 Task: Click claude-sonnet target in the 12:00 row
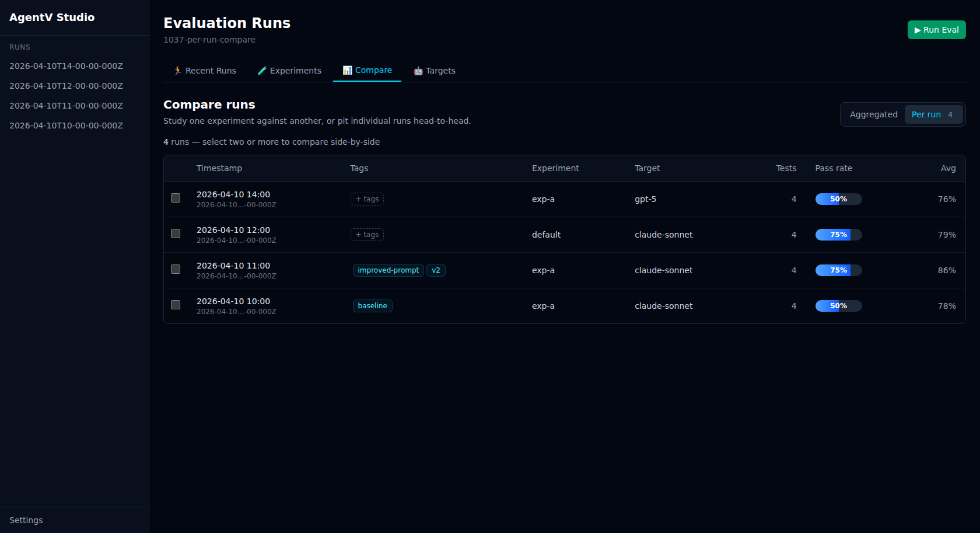coord(664,235)
